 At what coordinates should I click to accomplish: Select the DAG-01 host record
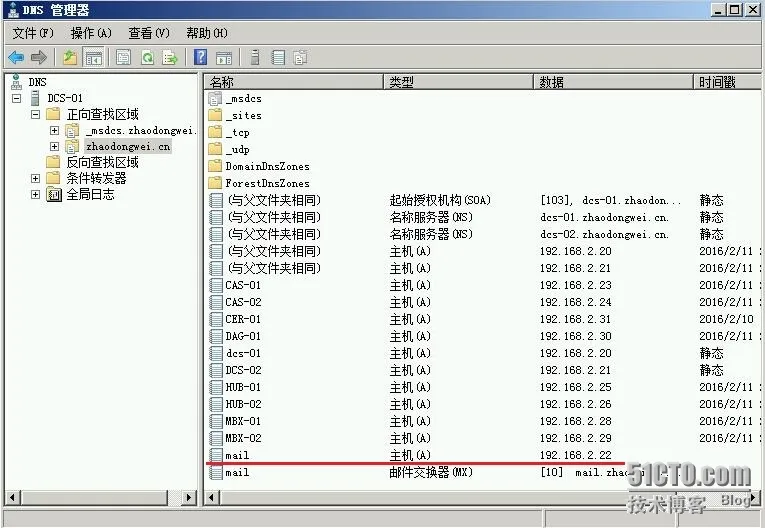[x=484, y=336]
